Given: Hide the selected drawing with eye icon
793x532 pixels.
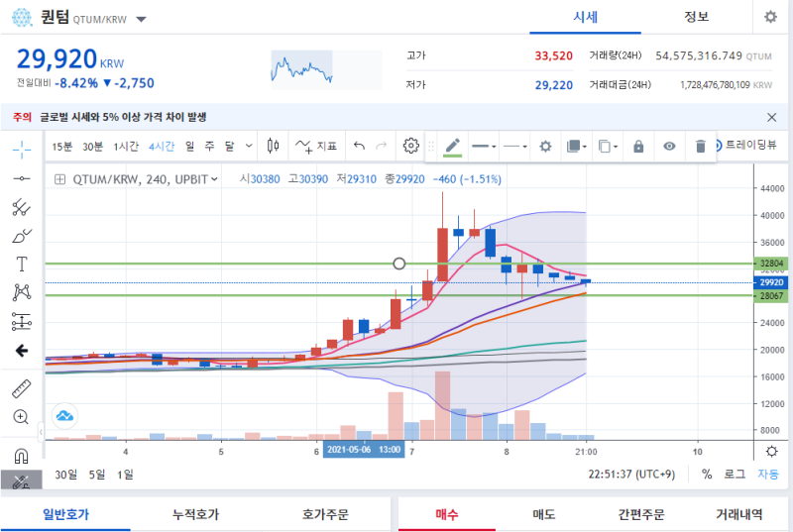Looking at the screenshot, I should (669, 147).
